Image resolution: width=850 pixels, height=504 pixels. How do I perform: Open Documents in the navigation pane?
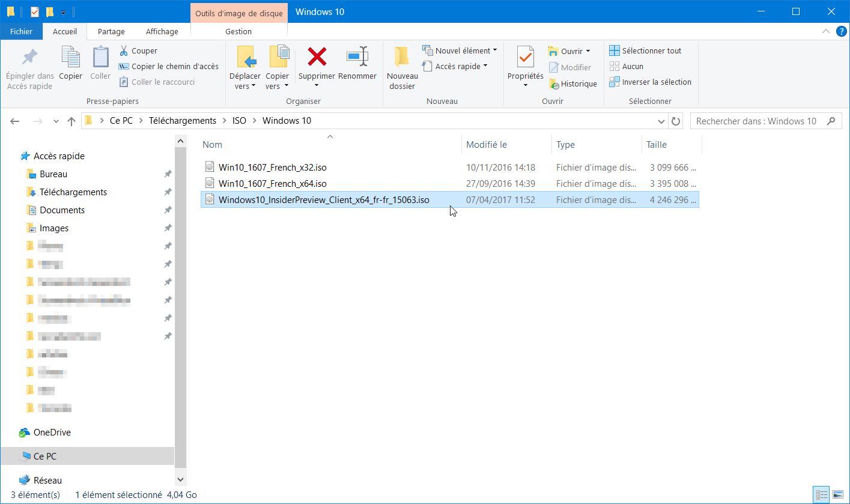[x=62, y=210]
